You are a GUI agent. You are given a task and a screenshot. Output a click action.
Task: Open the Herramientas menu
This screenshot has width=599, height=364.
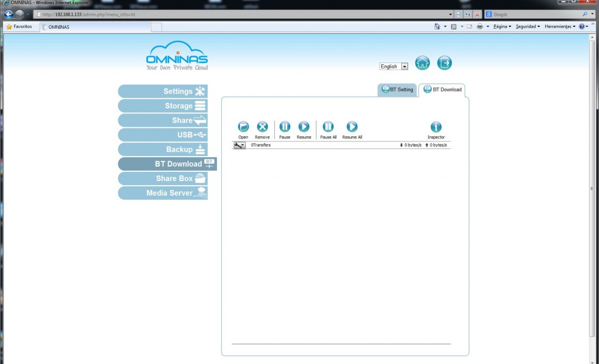[x=560, y=27]
